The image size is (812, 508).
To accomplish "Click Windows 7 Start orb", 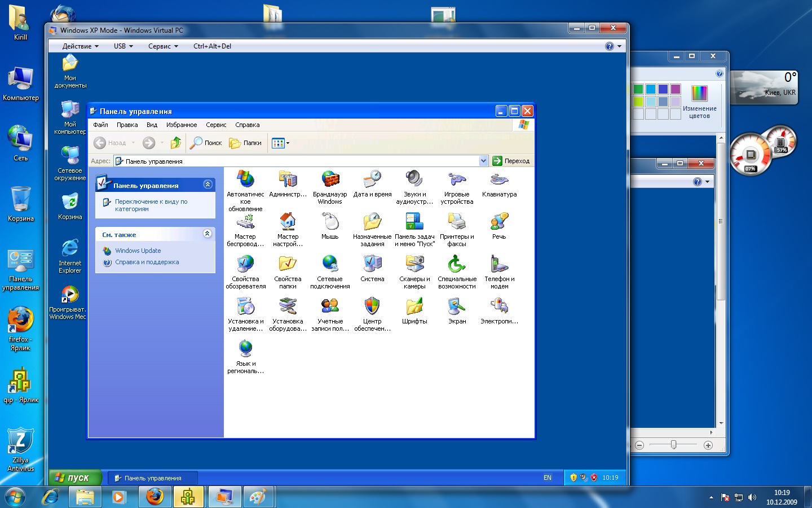I will click(x=15, y=497).
